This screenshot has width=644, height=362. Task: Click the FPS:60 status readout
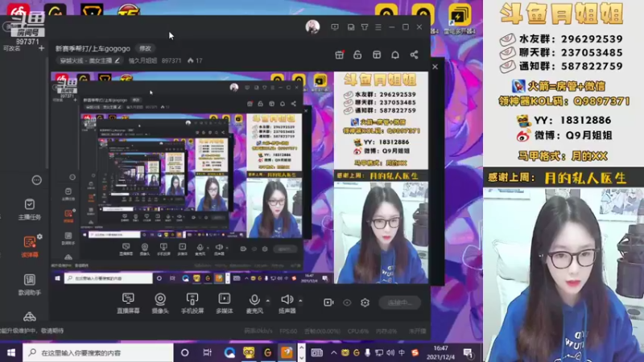[288, 331]
